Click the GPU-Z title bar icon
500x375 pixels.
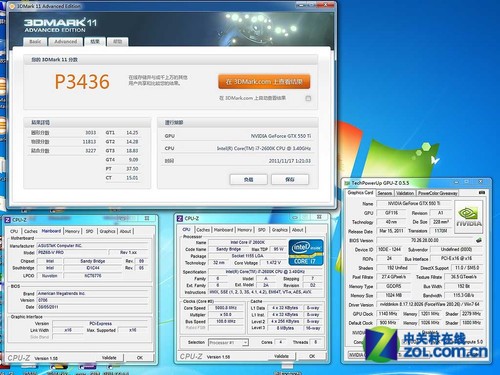[x=347, y=183]
